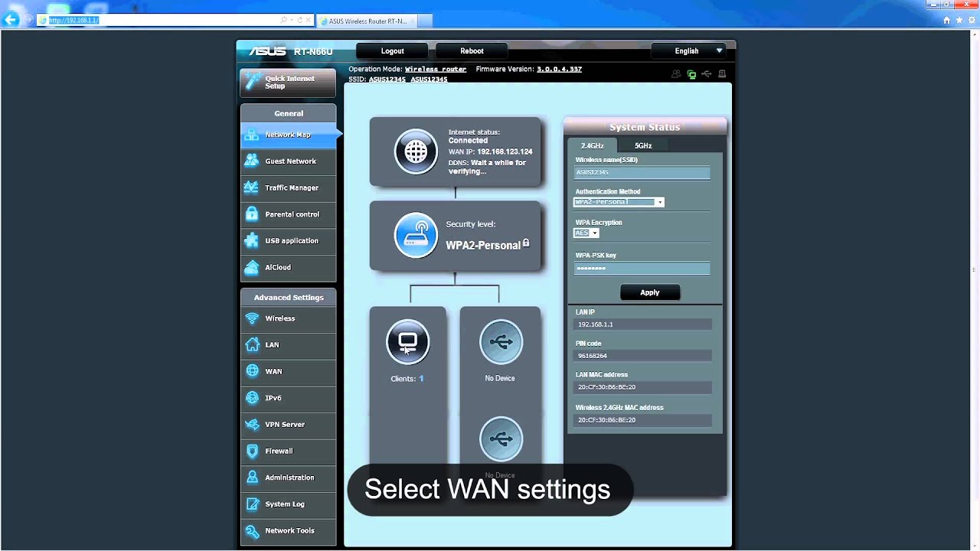Click the browser refresh icon in address bar

(x=300, y=20)
